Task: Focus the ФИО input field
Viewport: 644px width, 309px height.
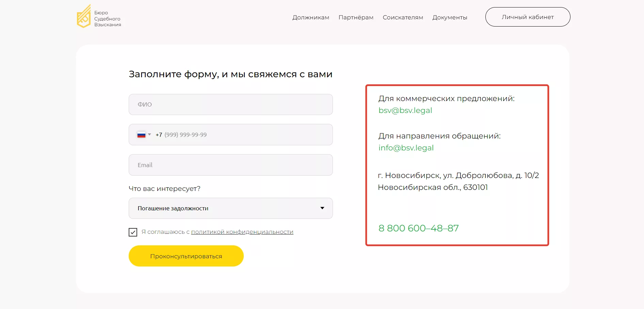Action: pos(231,104)
